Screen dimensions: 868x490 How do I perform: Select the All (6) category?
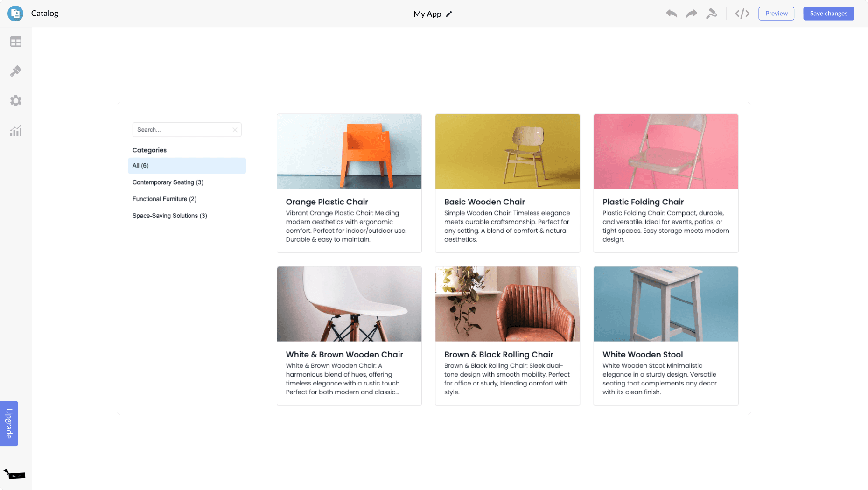coord(187,166)
